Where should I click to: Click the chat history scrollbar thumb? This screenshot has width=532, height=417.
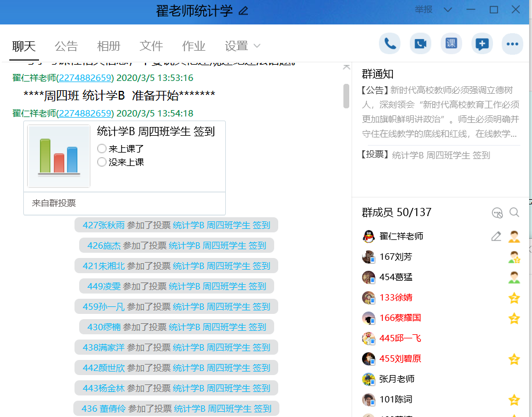[346, 96]
